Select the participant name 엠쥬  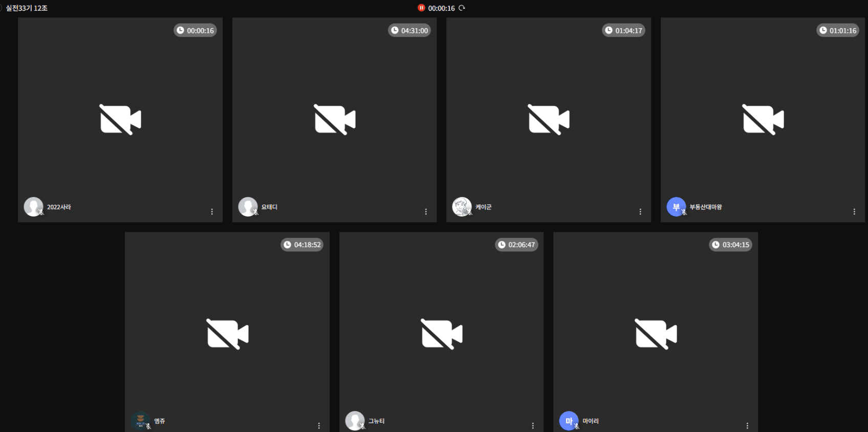[x=160, y=421]
